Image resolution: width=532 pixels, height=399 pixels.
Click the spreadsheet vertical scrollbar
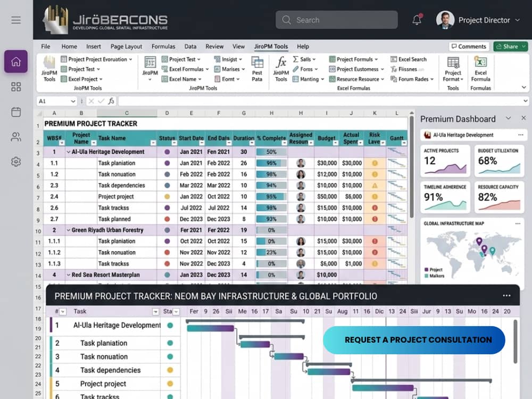412,168
